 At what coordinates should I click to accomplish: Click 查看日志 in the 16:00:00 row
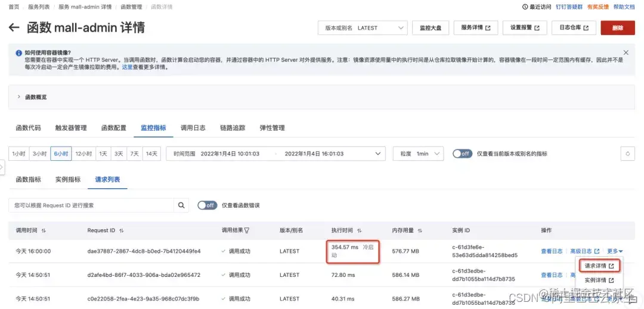coord(552,251)
